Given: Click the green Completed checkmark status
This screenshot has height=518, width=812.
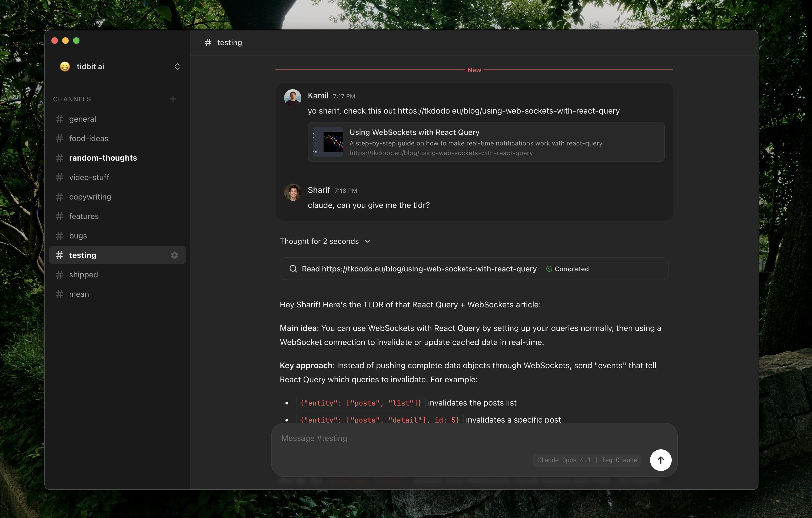Looking at the screenshot, I should pos(549,269).
